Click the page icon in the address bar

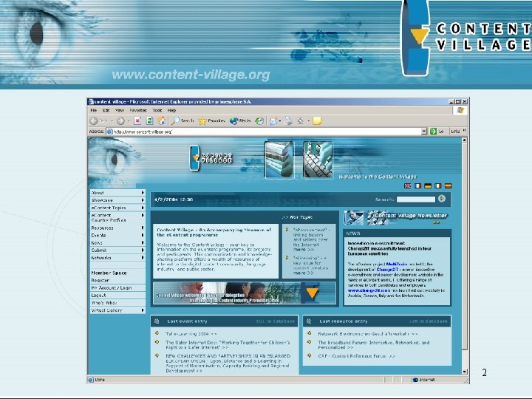[x=110, y=132]
